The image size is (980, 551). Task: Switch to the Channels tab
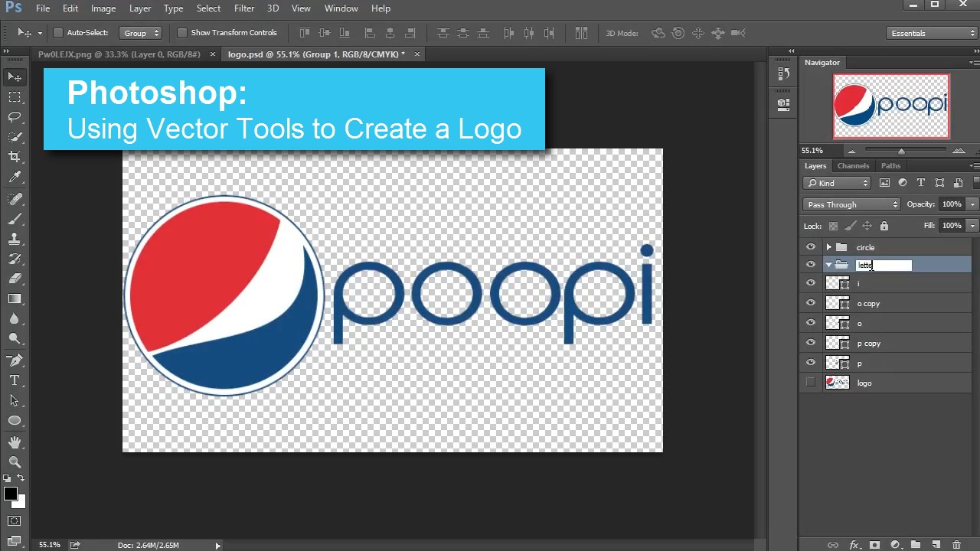853,165
